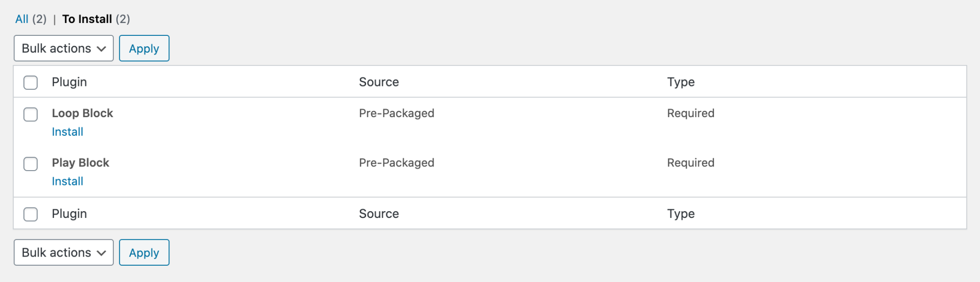
Task: Click the bottom Apply button
Action: point(144,252)
